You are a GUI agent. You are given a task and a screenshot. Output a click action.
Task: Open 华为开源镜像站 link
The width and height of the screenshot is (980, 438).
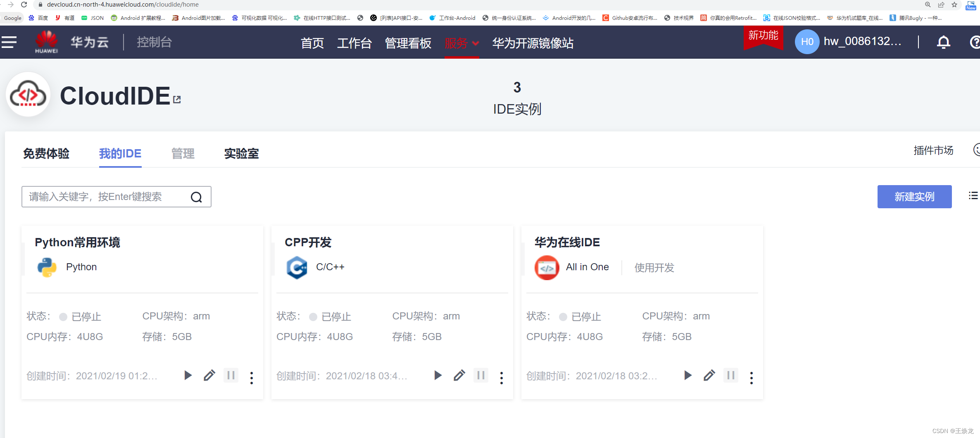[533, 43]
